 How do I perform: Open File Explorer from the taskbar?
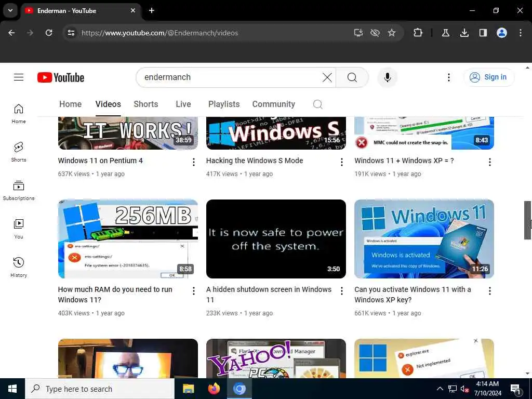click(188, 389)
